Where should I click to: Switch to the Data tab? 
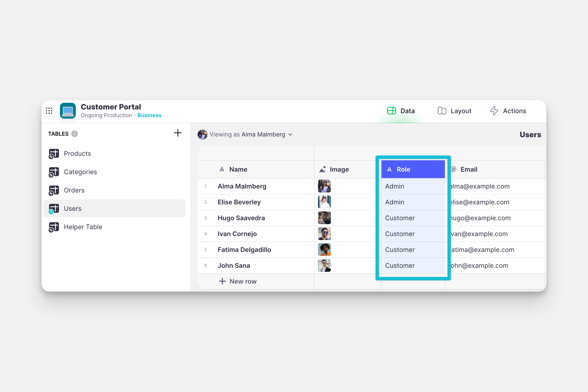point(401,111)
